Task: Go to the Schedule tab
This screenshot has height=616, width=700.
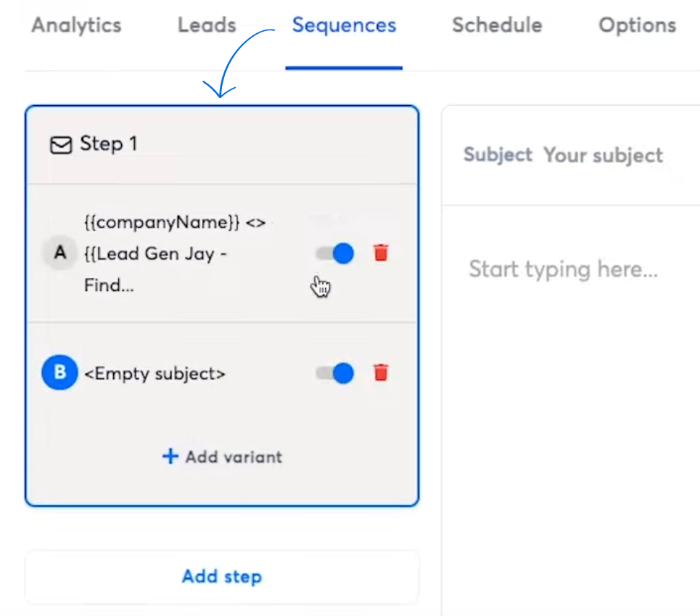Action: click(x=497, y=25)
